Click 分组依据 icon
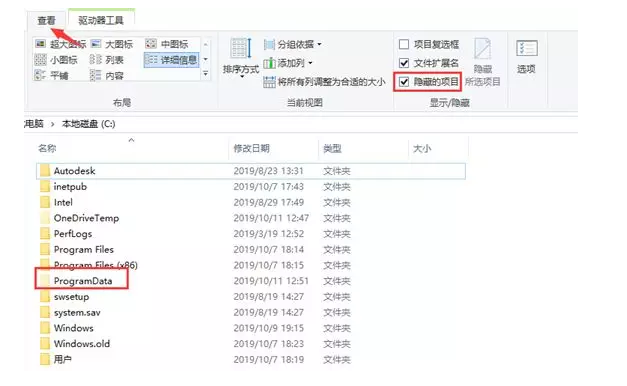The image size is (627, 386). point(269,44)
